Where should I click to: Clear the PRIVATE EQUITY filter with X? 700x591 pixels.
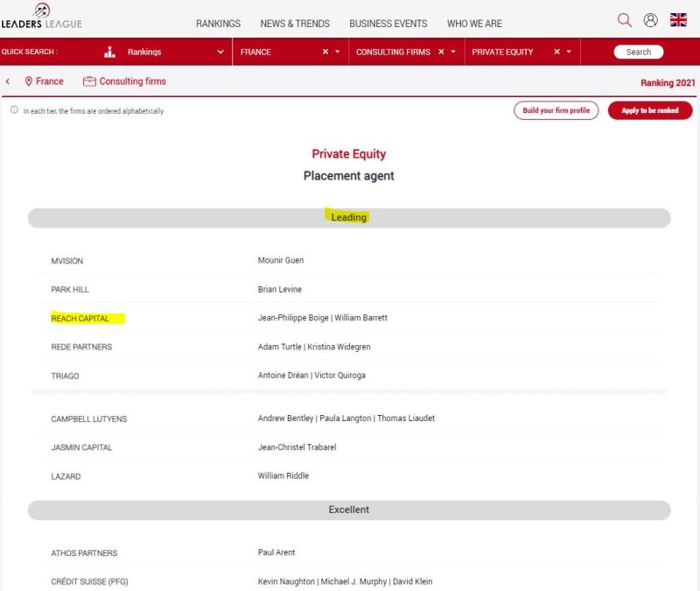pos(556,53)
